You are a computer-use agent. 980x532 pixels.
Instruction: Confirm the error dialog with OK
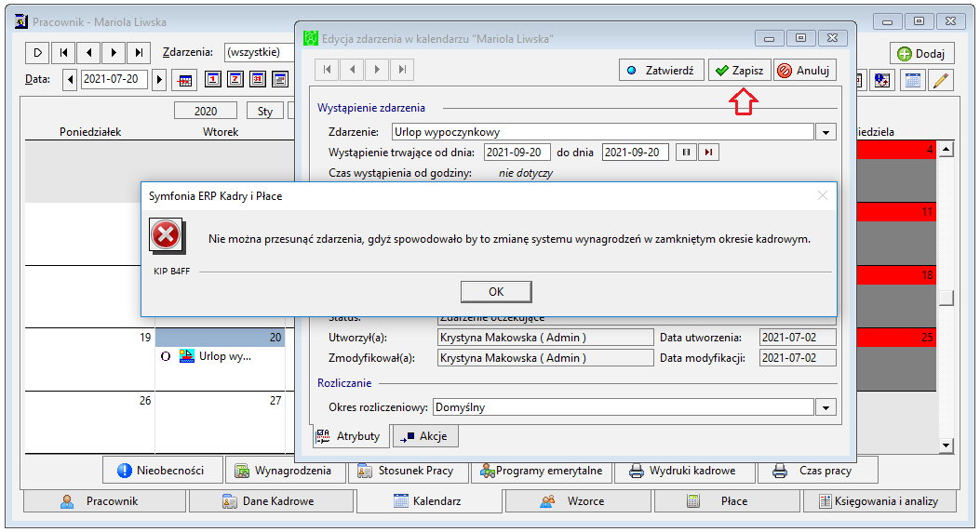[x=496, y=292]
